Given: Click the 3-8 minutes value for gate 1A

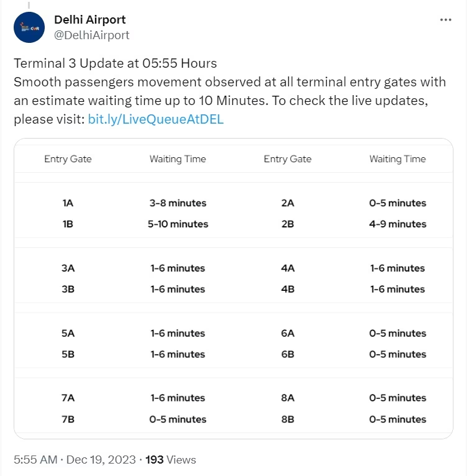Looking at the screenshot, I should pyautogui.click(x=178, y=203).
